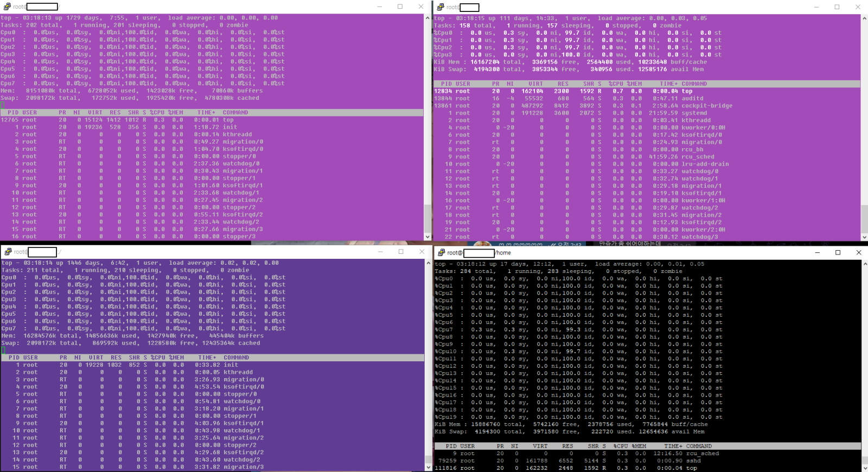Click scrollbar thumb in the 111-days uptime terminal
The width and height of the screenshot is (868, 472).
point(864,217)
